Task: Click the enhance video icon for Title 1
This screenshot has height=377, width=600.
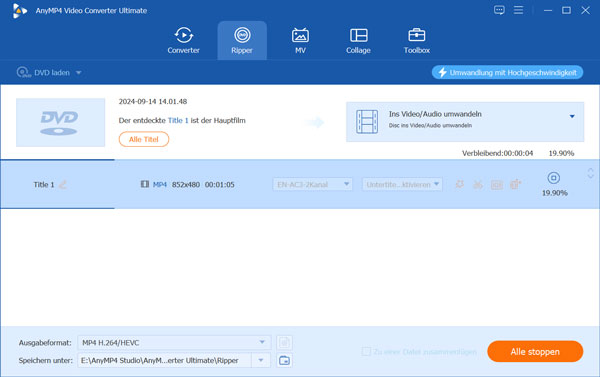Action: click(x=515, y=184)
